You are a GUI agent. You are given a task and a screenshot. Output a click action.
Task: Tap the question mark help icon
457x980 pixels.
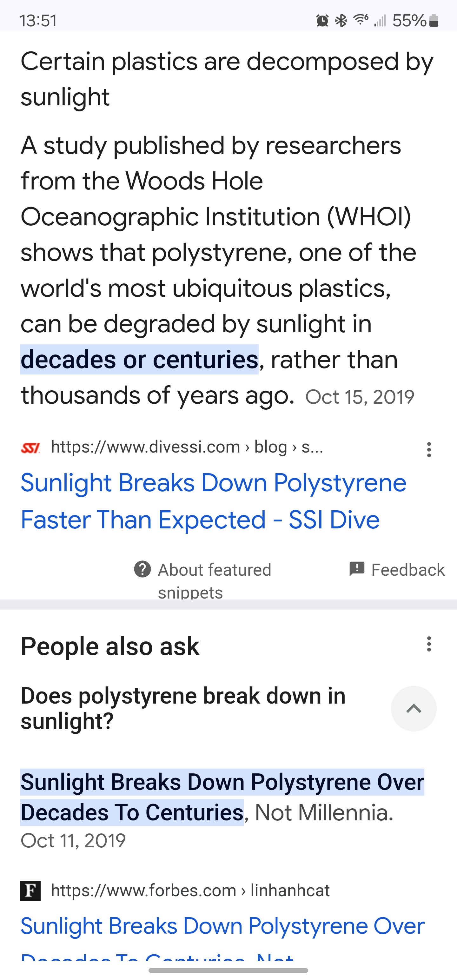[x=142, y=570]
